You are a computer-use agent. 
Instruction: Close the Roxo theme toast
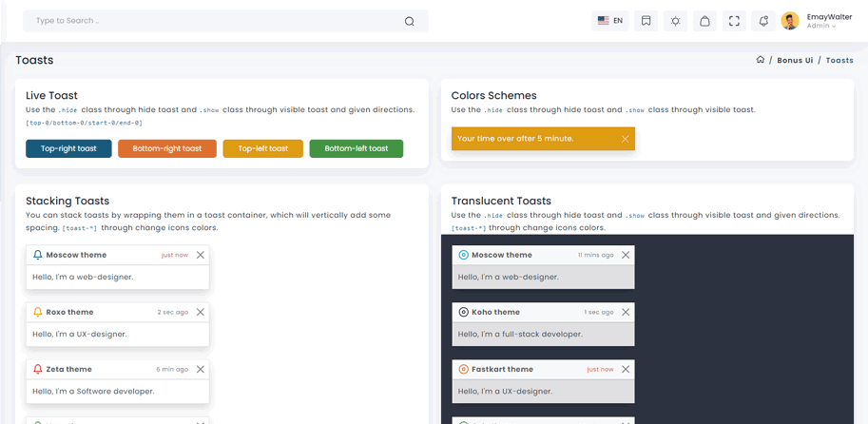click(200, 312)
